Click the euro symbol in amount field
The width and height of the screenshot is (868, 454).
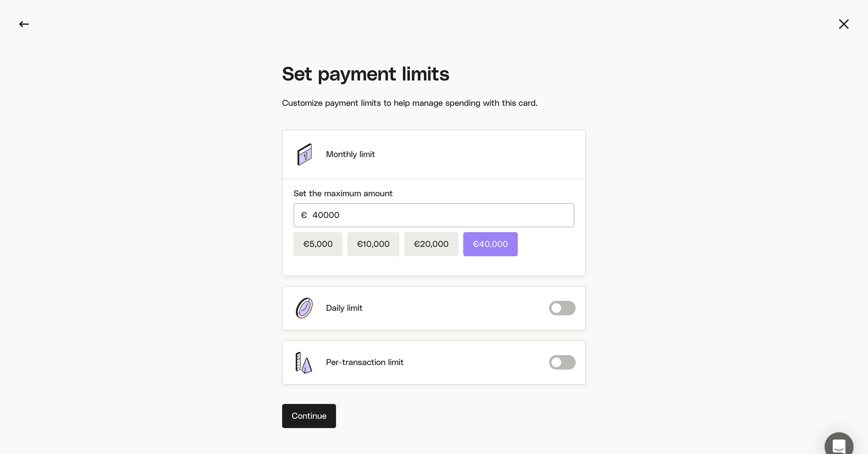click(303, 215)
